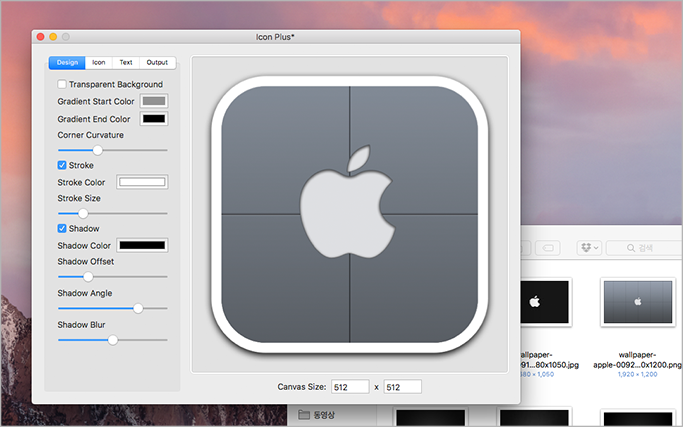Open the Gradient Start Color swatch

click(x=154, y=101)
